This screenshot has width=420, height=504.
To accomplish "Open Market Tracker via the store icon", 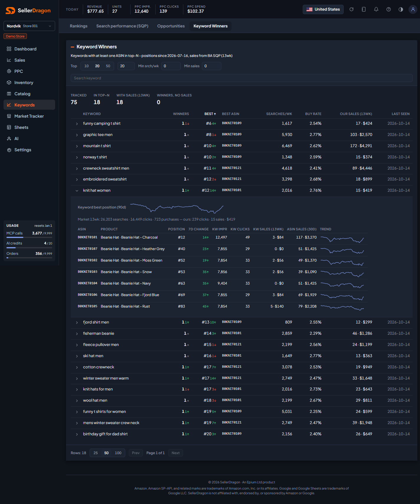I will [9, 116].
